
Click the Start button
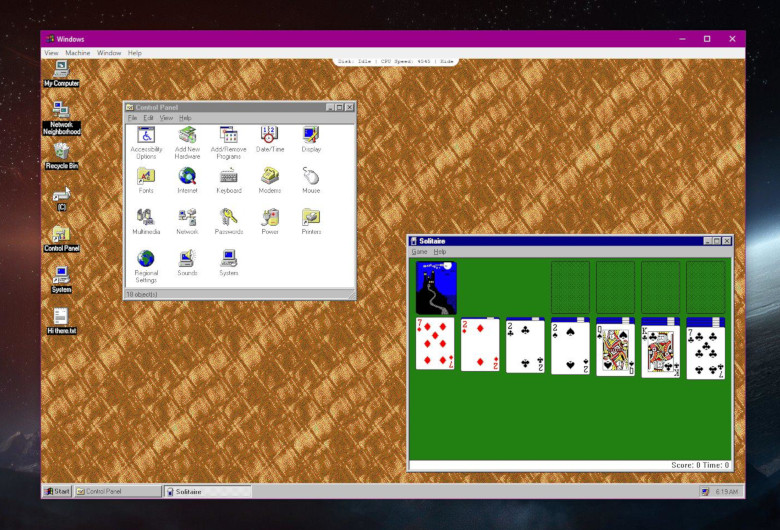point(58,491)
